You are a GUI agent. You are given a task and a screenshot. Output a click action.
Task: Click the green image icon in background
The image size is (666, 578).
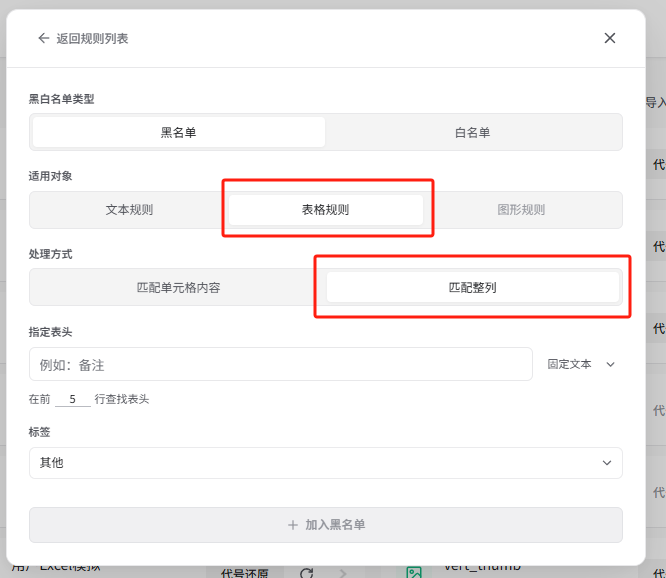(414, 572)
